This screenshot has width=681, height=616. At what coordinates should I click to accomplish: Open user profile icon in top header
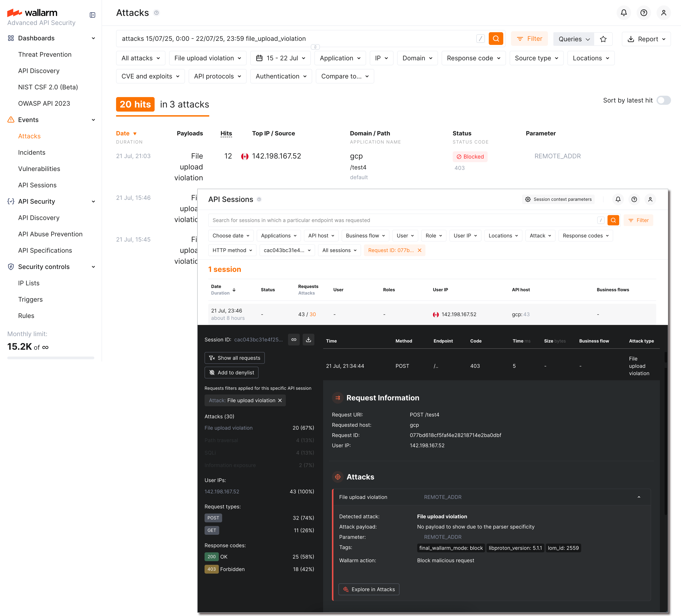664,13
